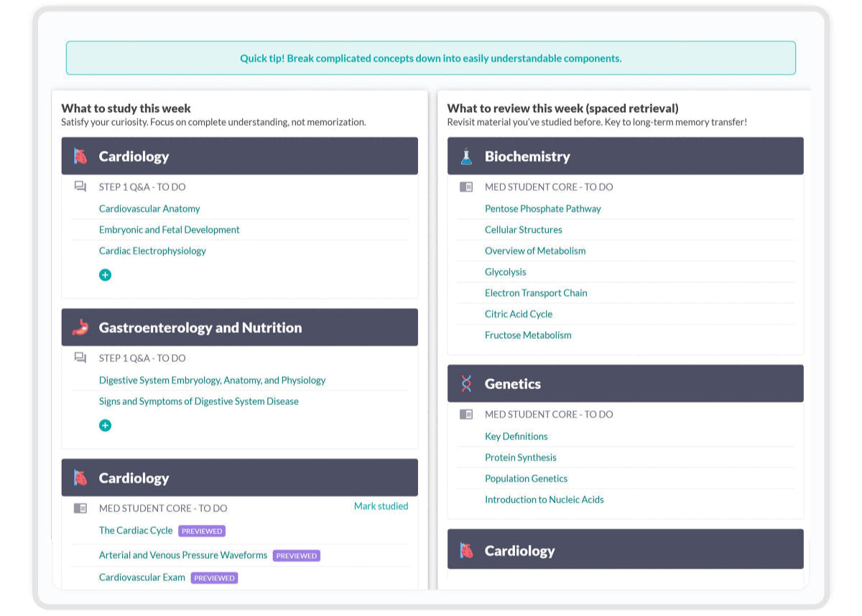Open the Cardiovascular Anatomy topic
This screenshot has width=862, height=616.
(149, 209)
